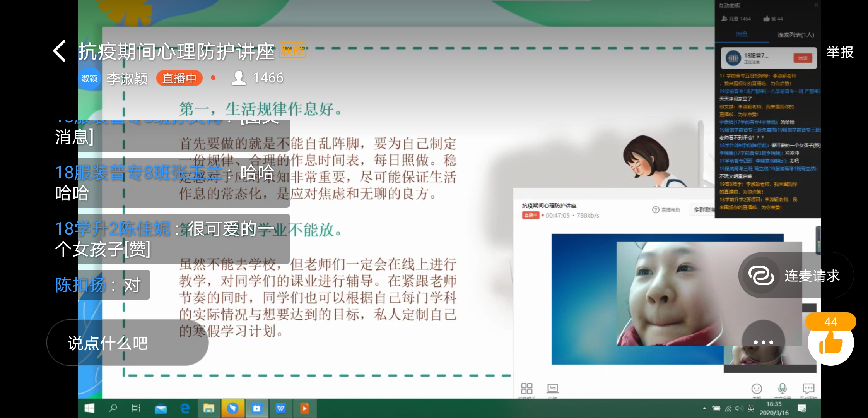The image size is (868, 418).
Task: Switch to the 消息 messages tab
Action: 742,34
